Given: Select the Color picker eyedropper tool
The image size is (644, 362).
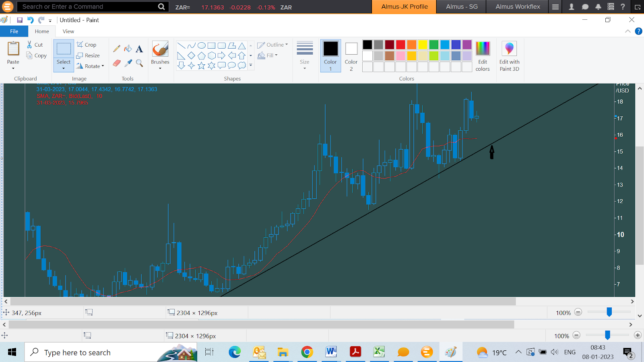Looking at the screenshot, I should pyautogui.click(x=128, y=63).
